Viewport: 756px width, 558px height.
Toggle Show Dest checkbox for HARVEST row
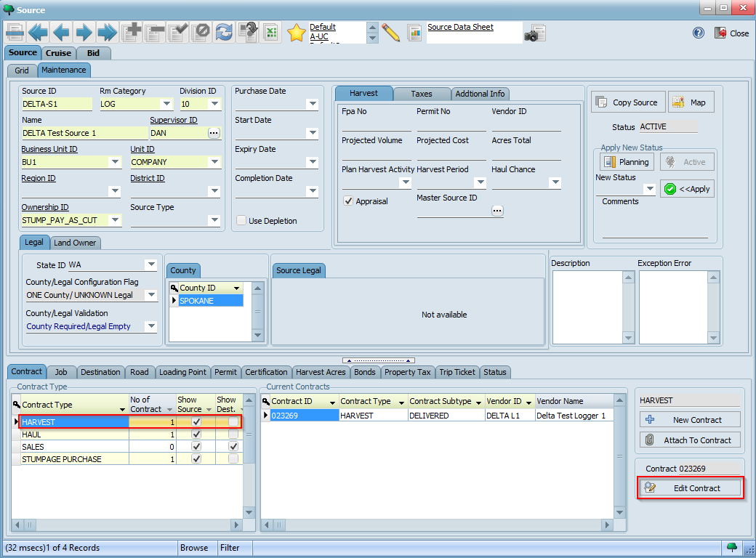(x=233, y=421)
